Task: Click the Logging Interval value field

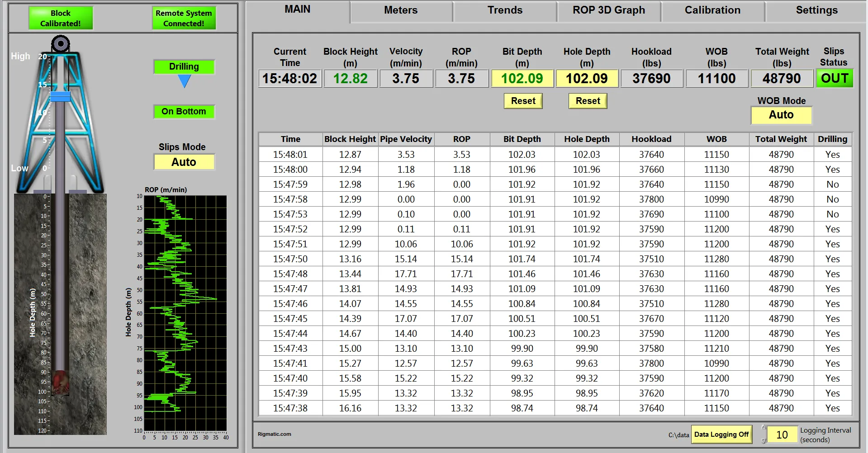Action: (782, 434)
